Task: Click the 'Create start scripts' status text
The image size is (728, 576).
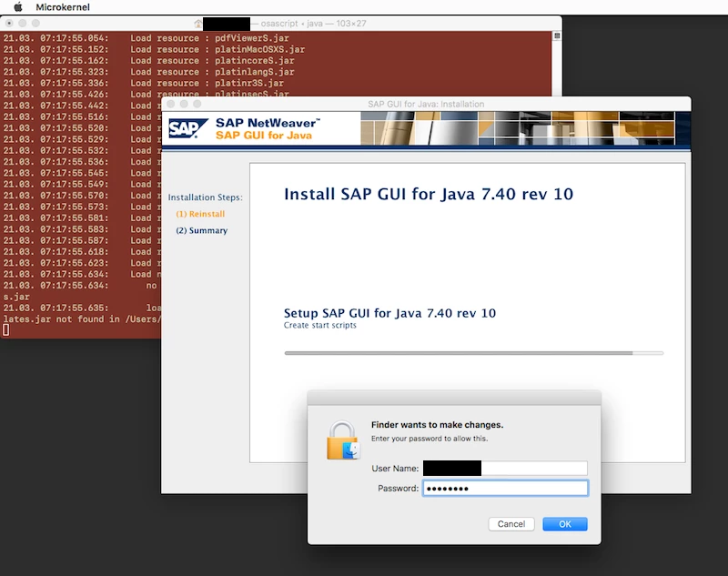Action: (x=320, y=326)
